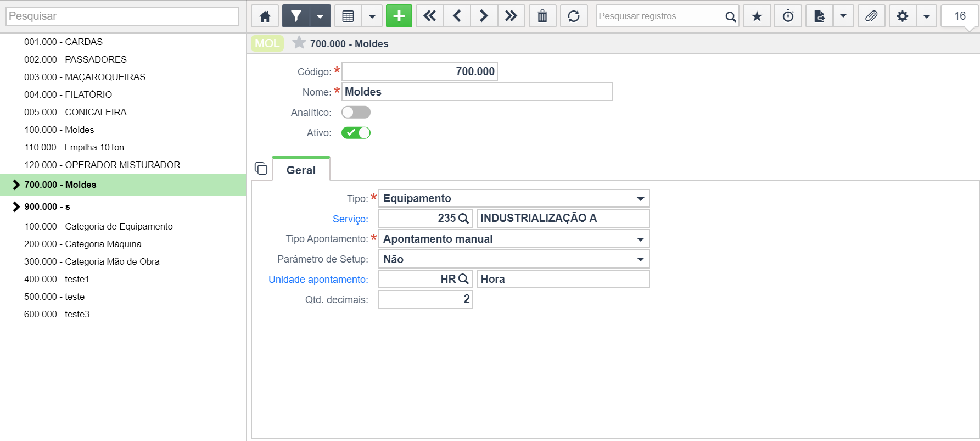Open the export dropdown arrow
The height and width of the screenshot is (441, 980).
[x=843, y=16]
